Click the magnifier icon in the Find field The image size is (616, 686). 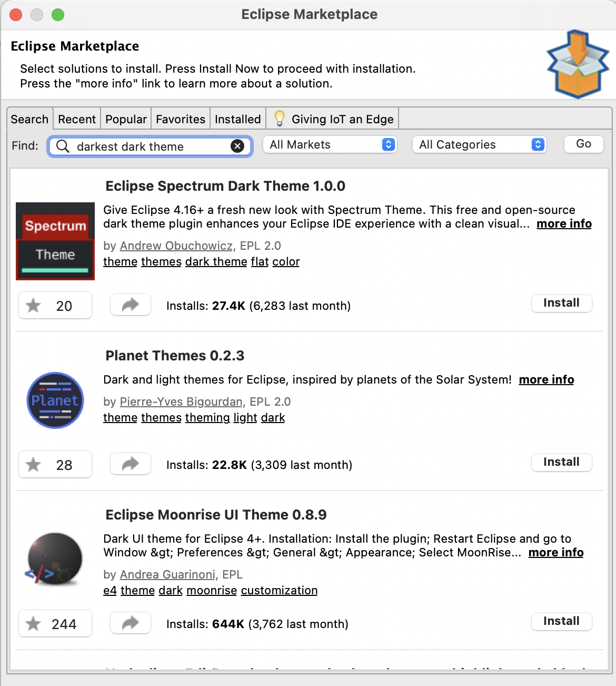click(x=63, y=146)
